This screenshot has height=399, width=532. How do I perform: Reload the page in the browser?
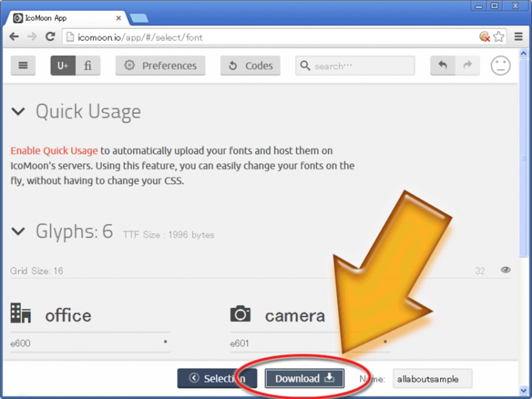click(51, 37)
